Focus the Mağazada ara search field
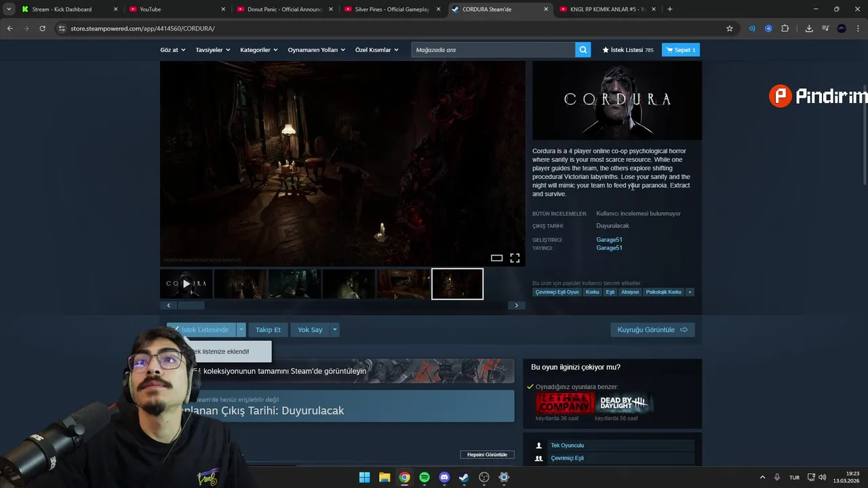Viewport: 868px width, 488px height. click(x=493, y=49)
